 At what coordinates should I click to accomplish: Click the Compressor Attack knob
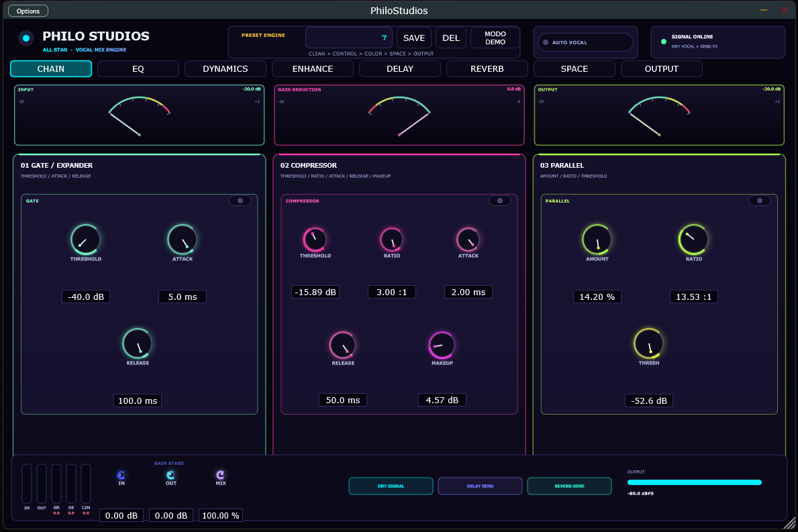pos(468,239)
